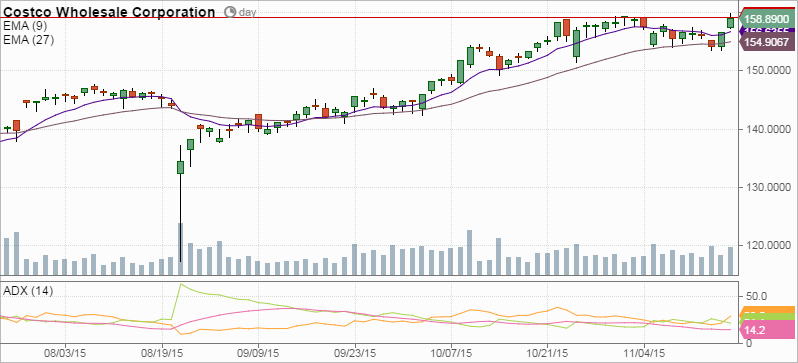
Task: Click the 154.9067 EMA value tag
Action: tap(768, 43)
